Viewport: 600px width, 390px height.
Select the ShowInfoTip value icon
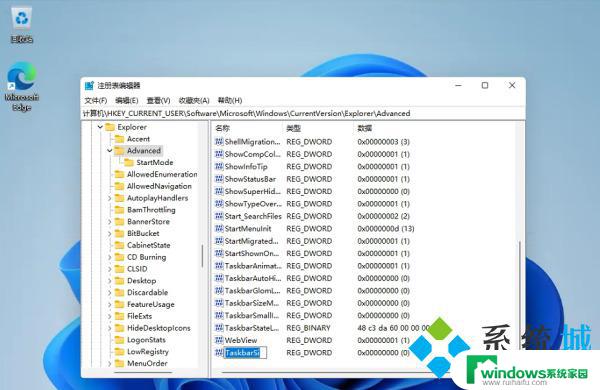[x=219, y=166]
